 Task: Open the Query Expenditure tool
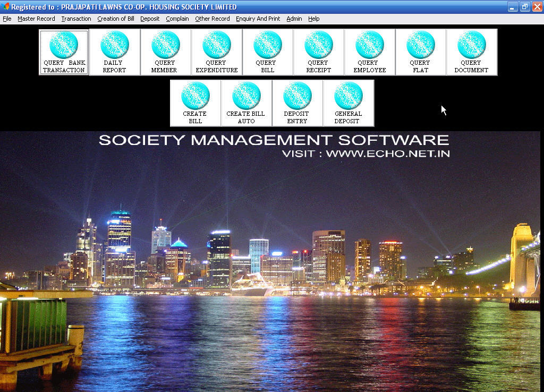[x=217, y=50]
